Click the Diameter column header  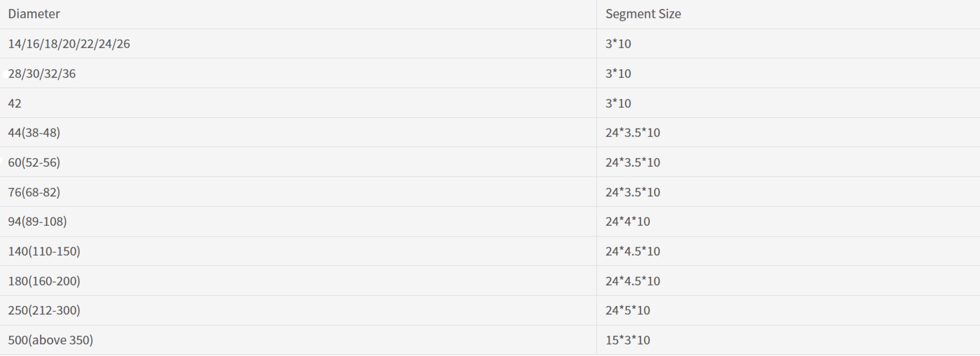click(x=34, y=14)
